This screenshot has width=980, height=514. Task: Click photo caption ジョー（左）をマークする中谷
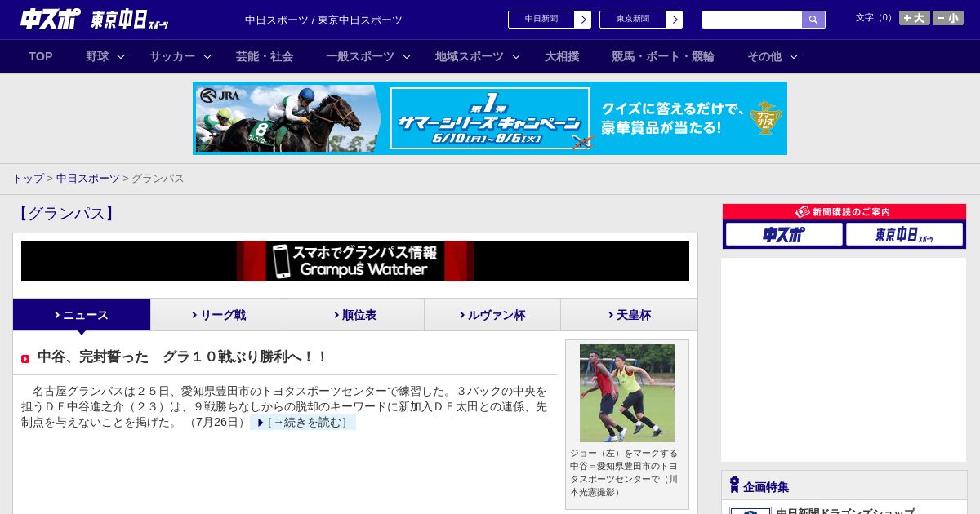tap(625, 472)
